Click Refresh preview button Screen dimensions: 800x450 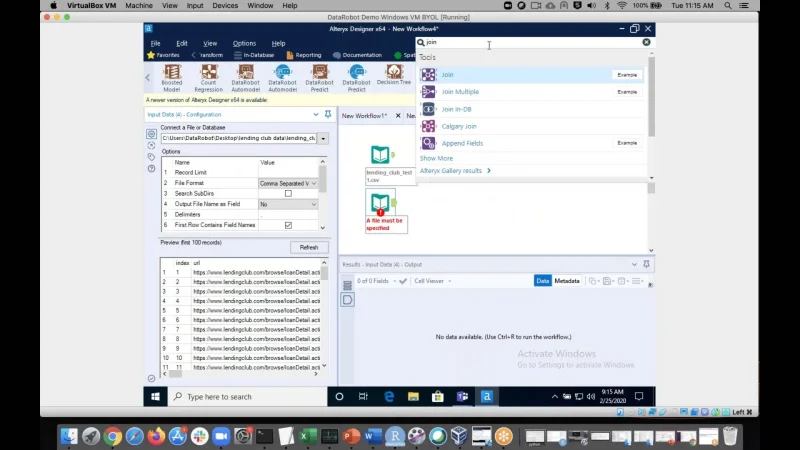(x=309, y=247)
